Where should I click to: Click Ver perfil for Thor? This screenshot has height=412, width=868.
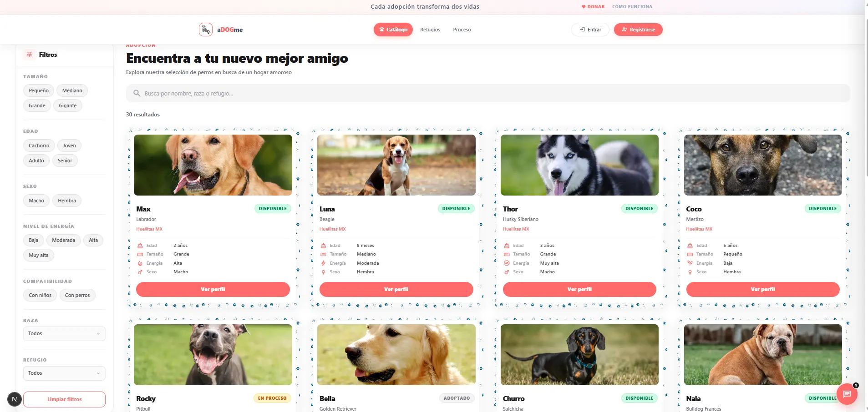coord(579,289)
